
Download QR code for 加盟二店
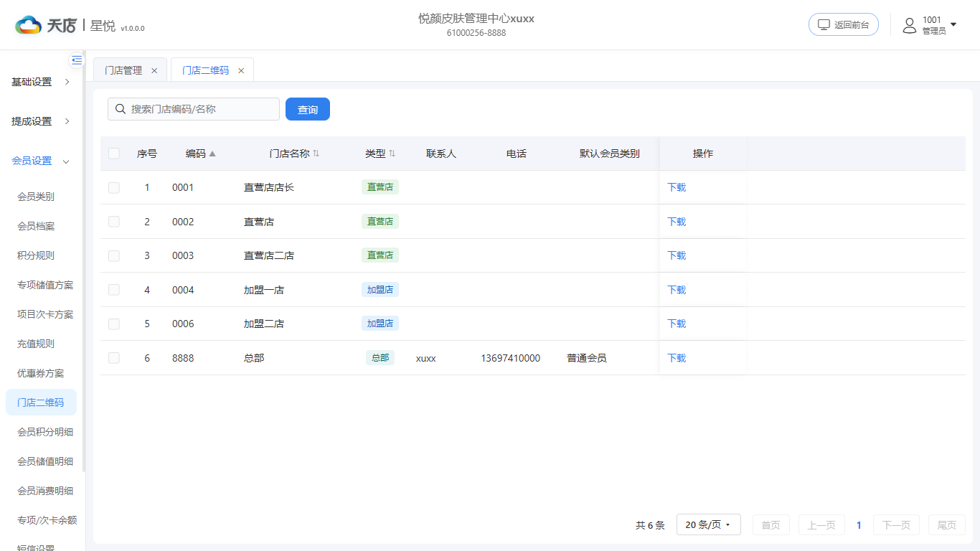677,324
